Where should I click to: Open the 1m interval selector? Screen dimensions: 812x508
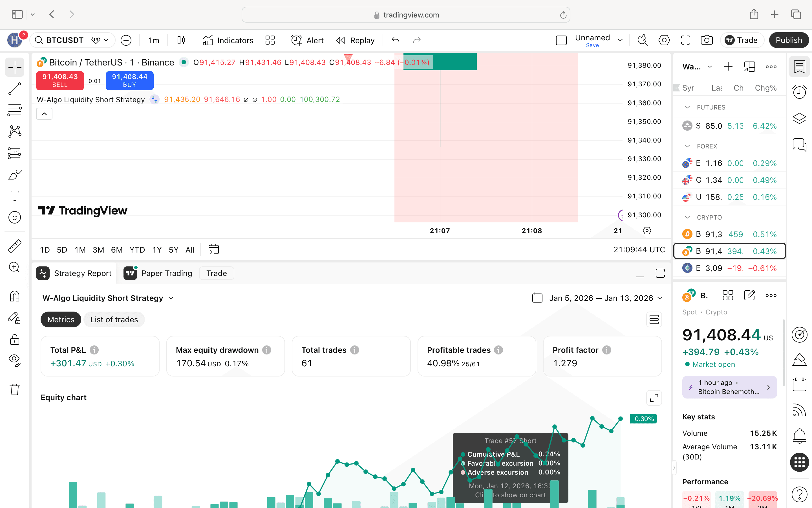(x=154, y=40)
